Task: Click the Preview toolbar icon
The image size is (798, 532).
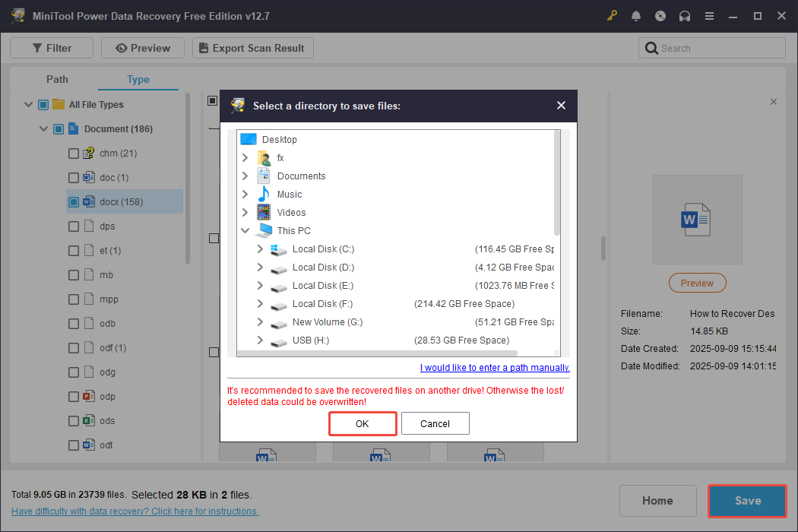Action: pos(142,47)
